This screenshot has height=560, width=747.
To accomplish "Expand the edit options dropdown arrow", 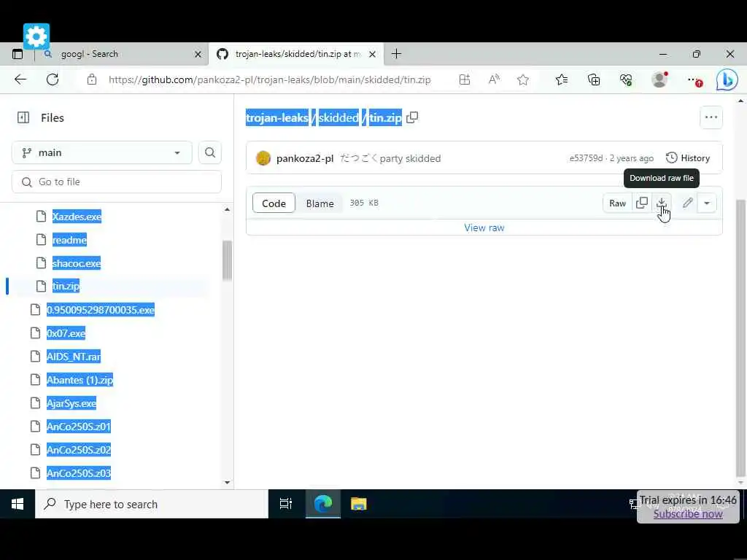I will pyautogui.click(x=707, y=203).
